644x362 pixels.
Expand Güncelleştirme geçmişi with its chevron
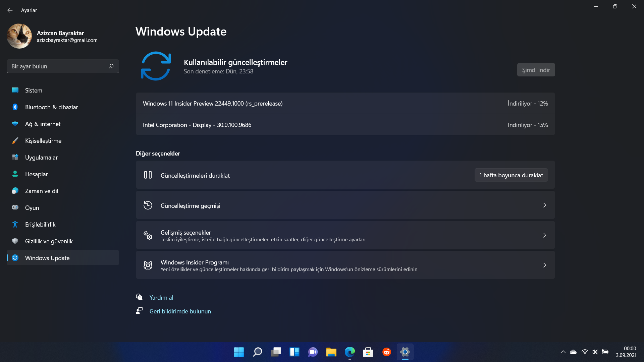click(x=544, y=205)
